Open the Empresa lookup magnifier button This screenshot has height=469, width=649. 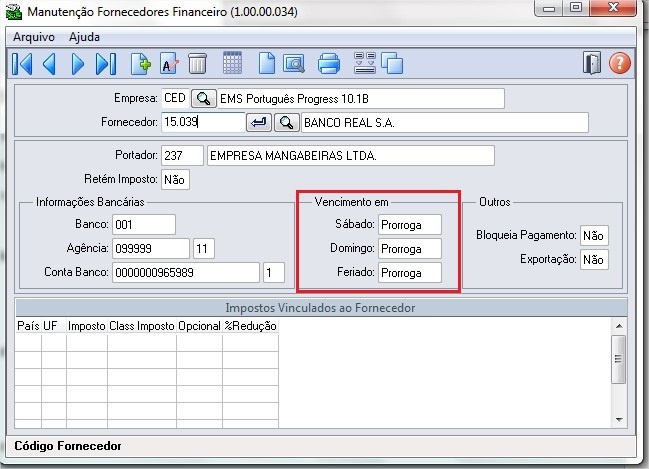pyautogui.click(x=203, y=99)
